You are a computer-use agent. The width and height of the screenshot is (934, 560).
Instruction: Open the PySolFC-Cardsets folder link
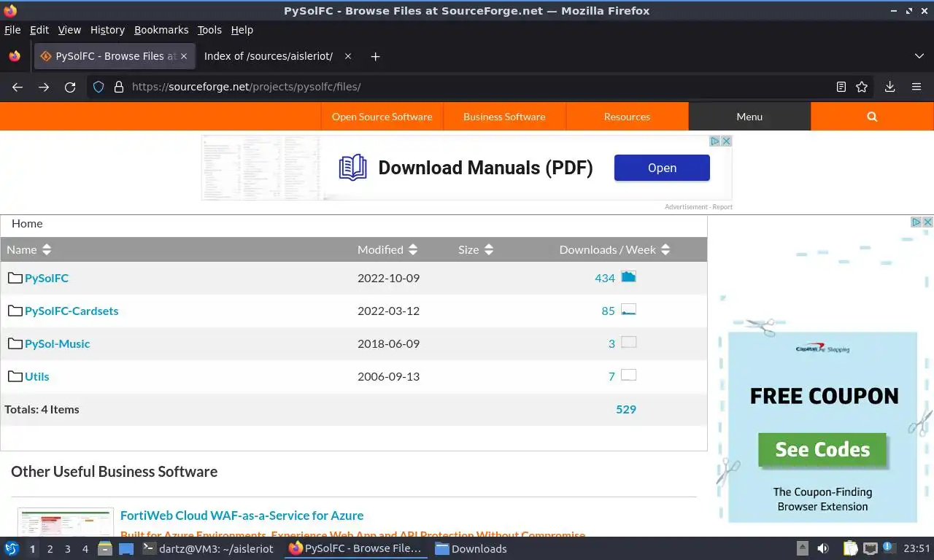click(72, 311)
